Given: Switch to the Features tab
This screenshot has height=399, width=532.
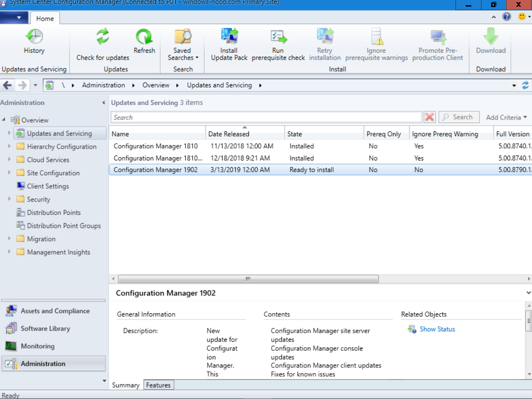Looking at the screenshot, I should (x=158, y=385).
